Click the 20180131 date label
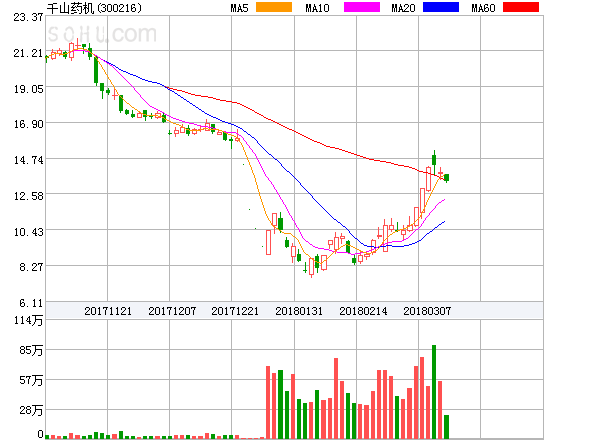Screen dimensions: 600x440 [299, 311]
